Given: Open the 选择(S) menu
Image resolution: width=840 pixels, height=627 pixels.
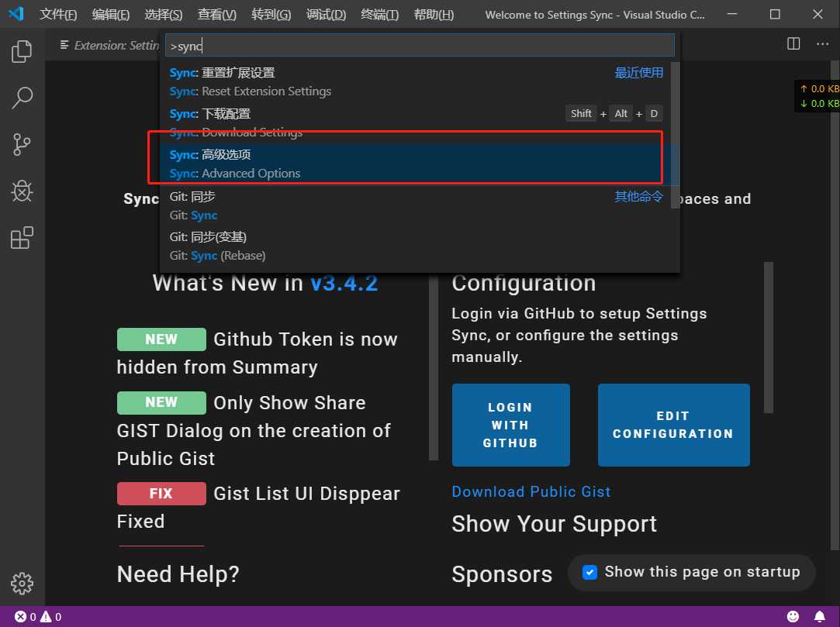Looking at the screenshot, I should pyautogui.click(x=164, y=15).
